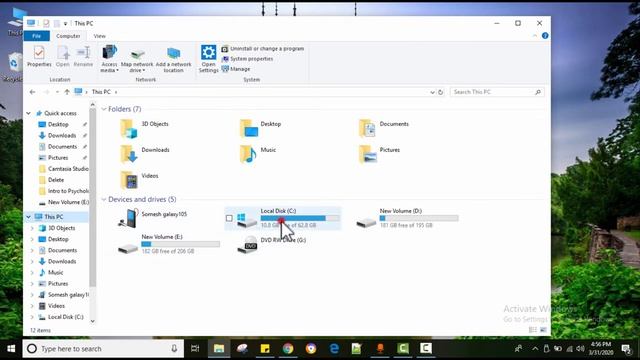Click This PC in the address bar
The height and width of the screenshot is (360, 640).
point(101,92)
